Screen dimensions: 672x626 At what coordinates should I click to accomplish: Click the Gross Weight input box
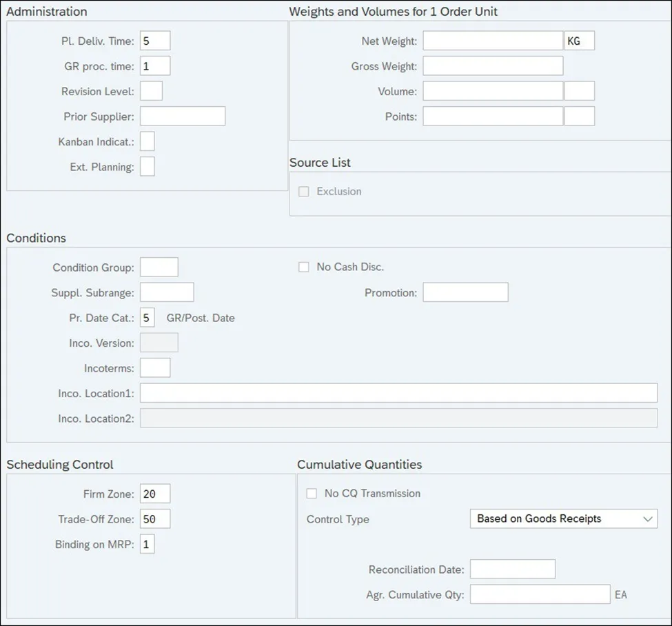click(x=493, y=66)
